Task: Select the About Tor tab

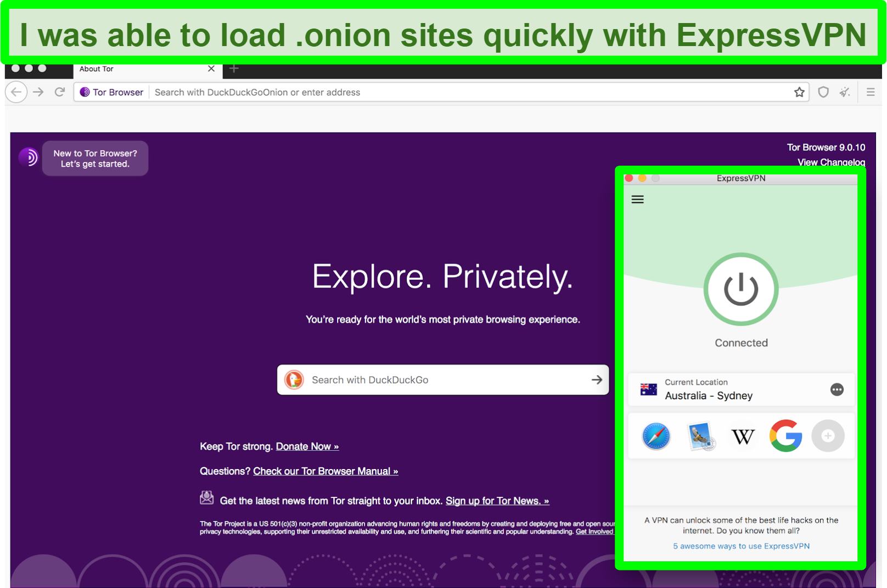Action: pyautogui.click(x=147, y=69)
